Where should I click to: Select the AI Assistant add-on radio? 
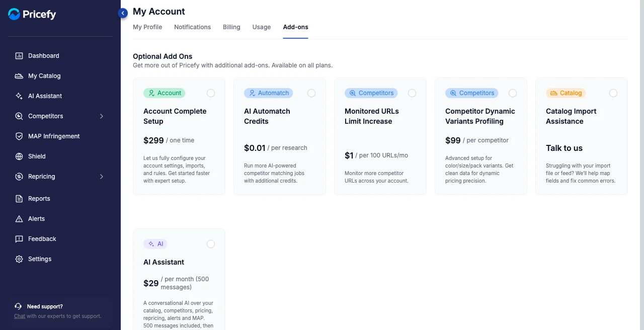point(211,244)
